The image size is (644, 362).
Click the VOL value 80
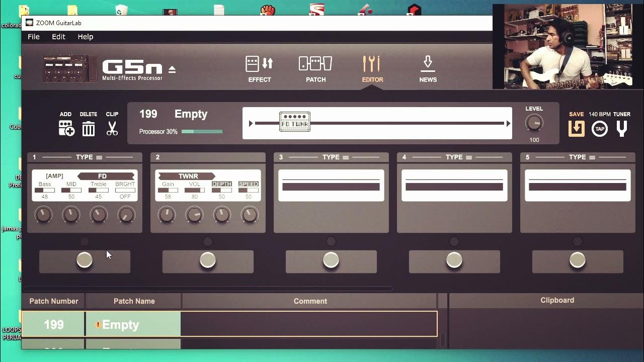pos(195,197)
